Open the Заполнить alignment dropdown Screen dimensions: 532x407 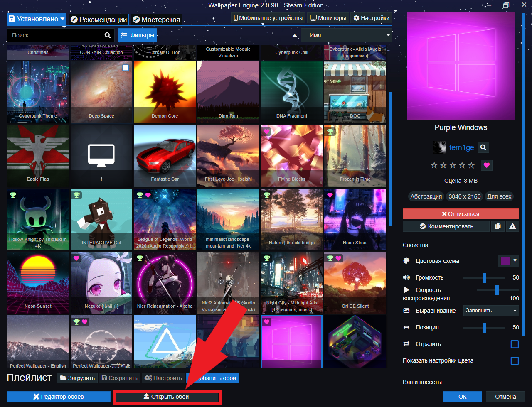[x=491, y=310]
